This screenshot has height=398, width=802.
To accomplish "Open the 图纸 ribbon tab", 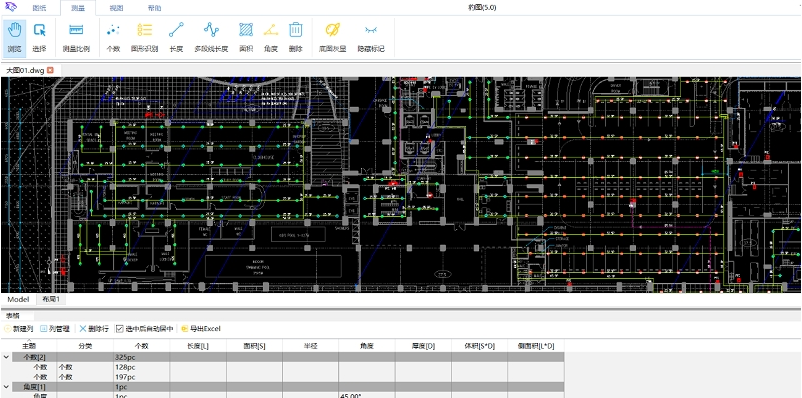I will [x=40, y=8].
